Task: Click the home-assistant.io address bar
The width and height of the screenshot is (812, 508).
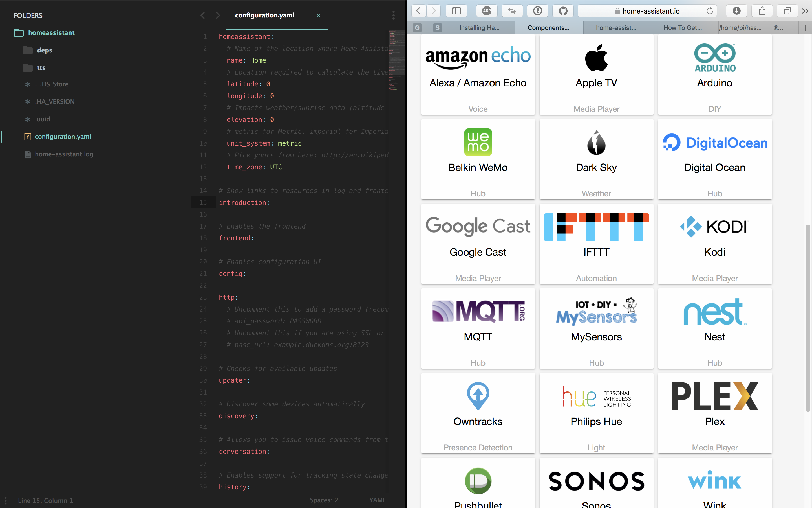Action: [647, 11]
